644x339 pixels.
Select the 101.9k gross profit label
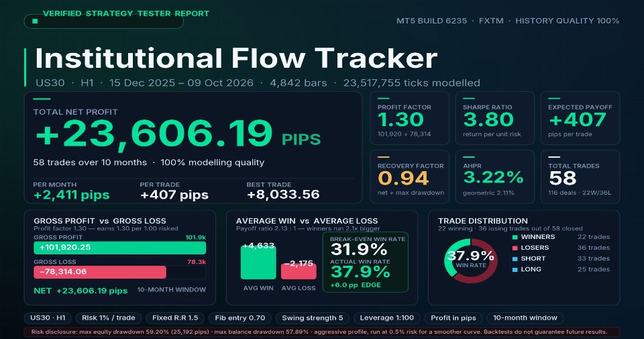point(195,238)
